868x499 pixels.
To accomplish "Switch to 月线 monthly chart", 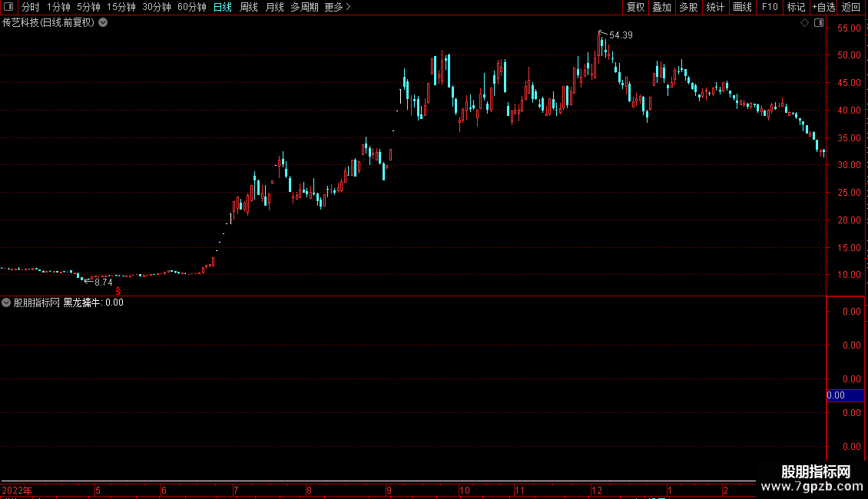I will pos(274,7).
